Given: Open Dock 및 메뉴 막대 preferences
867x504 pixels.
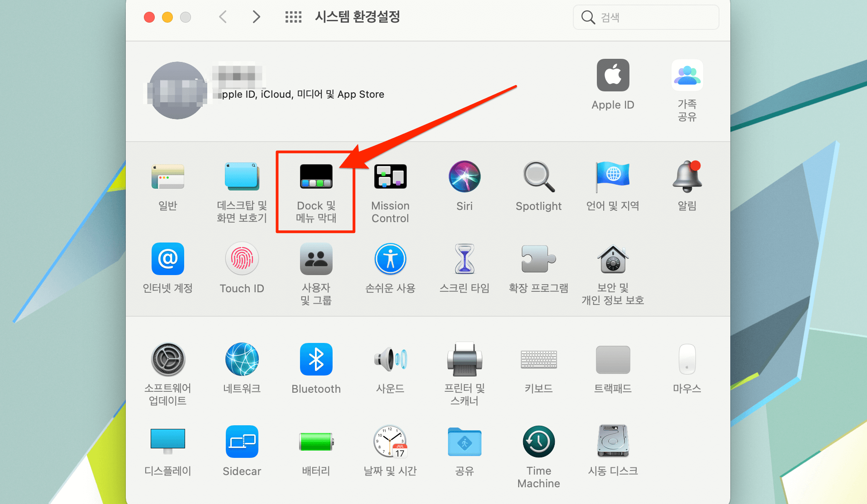Looking at the screenshot, I should click(316, 177).
